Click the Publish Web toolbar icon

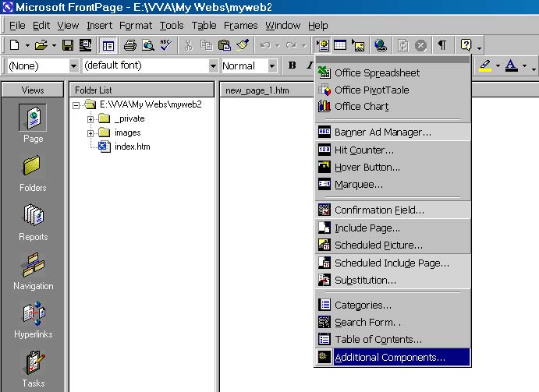tap(85, 45)
